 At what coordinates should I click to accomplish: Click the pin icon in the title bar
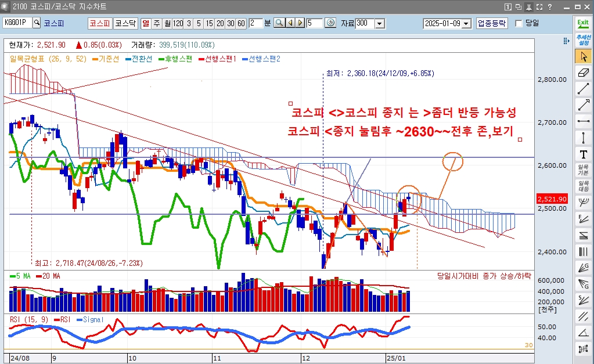tap(529, 7)
